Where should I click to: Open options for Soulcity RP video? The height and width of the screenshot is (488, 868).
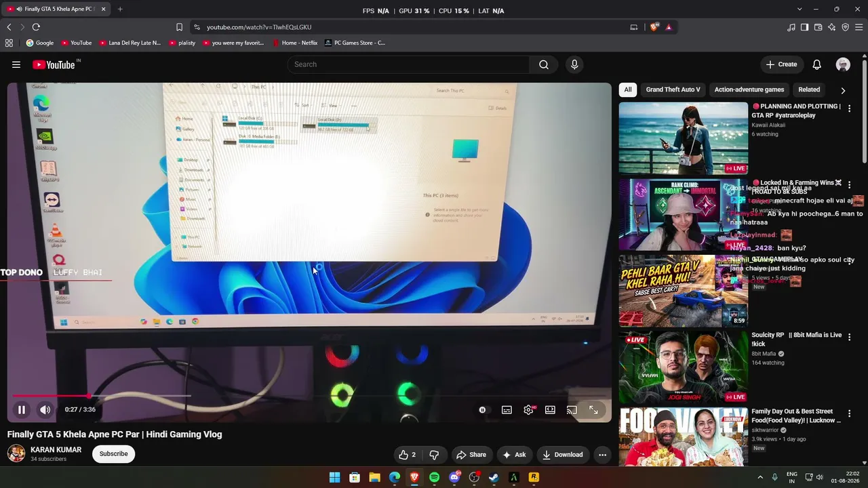point(849,337)
